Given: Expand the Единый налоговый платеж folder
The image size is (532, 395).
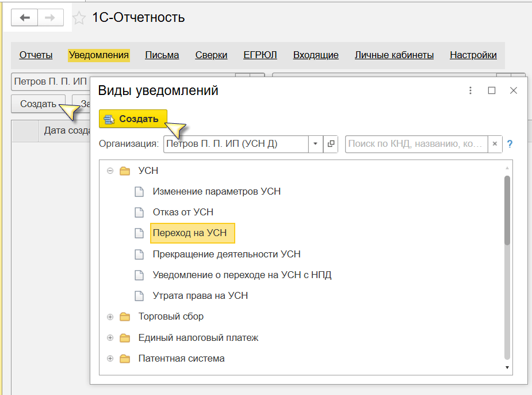Looking at the screenshot, I should coord(110,338).
